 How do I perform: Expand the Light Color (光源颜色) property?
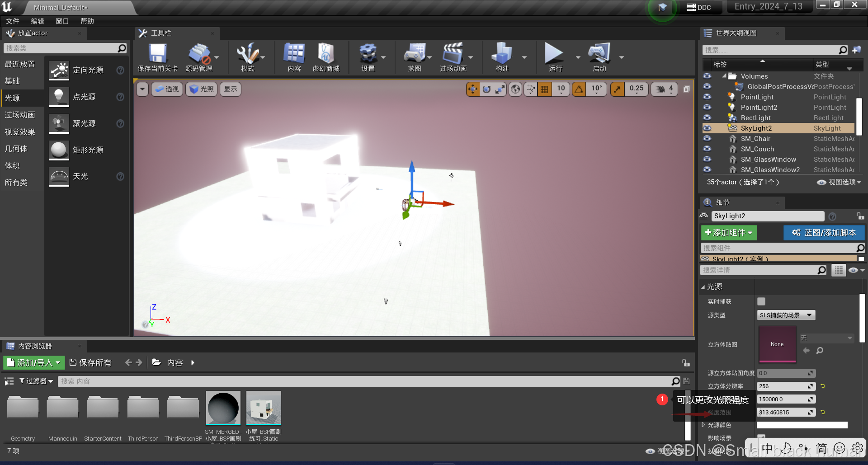[703, 425]
